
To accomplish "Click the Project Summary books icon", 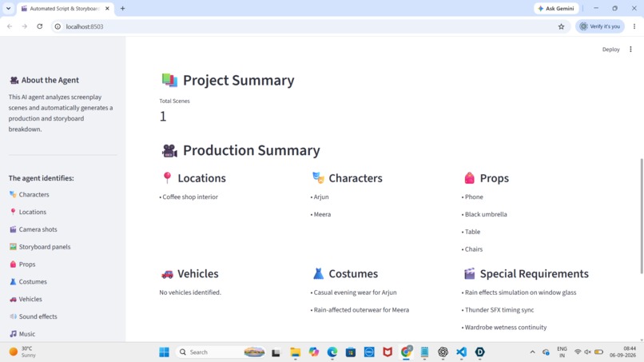I will pyautogui.click(x=169, y=80).
